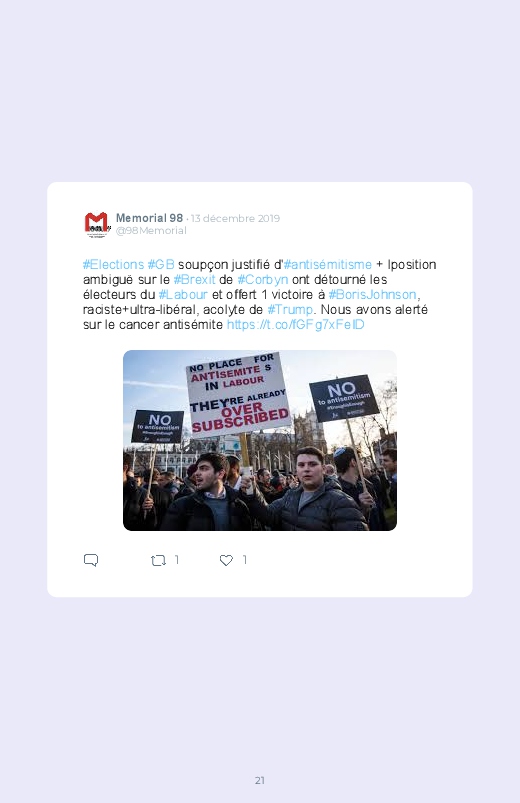Open the #Corbyn hashtag

pos(263,280)
